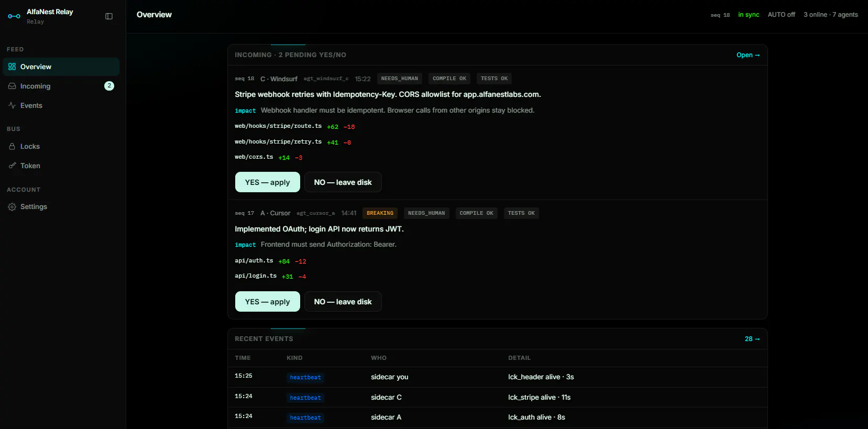Click 'lck_header alive · 3s' detail
Image resolution: width=868 pixels, height=429 pixels.
pos(541,377)
